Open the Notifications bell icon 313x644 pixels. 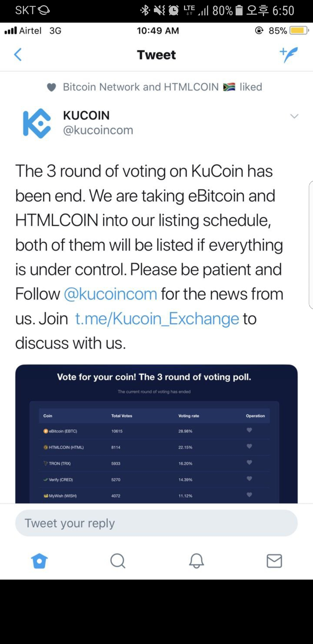coord(196,561)
